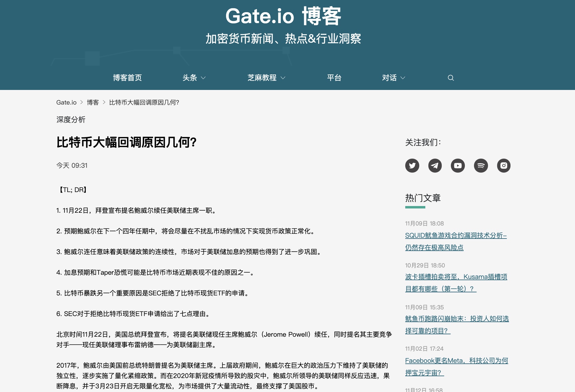Click the 11月02日 17:24 date text

(x=424, y=349)
